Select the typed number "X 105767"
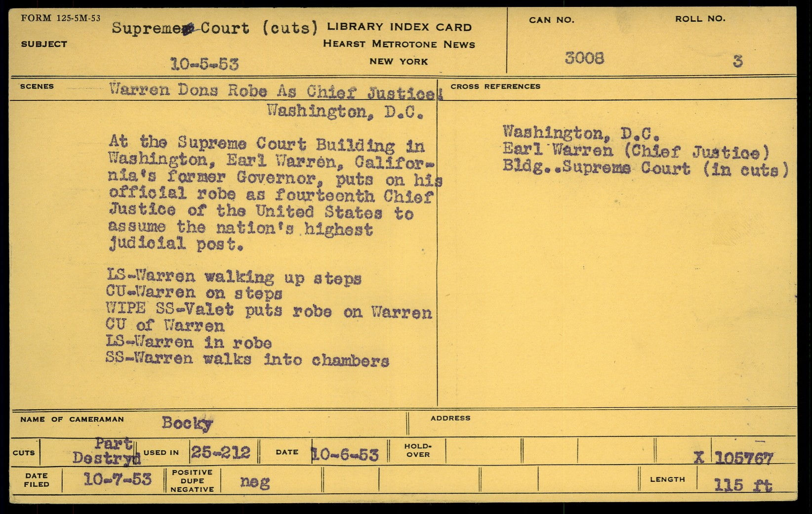The height and width of the screenshot is (514, 812). [x=733, y=458]
